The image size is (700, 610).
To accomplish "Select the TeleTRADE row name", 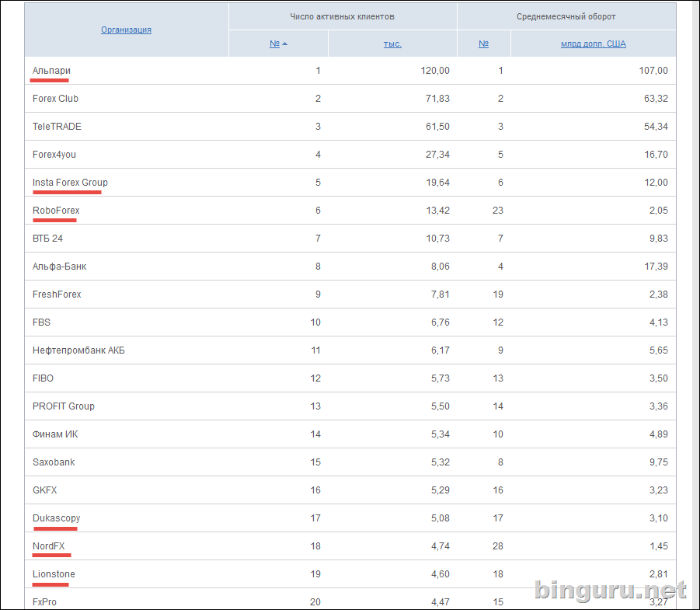I will tap(57, 127).
